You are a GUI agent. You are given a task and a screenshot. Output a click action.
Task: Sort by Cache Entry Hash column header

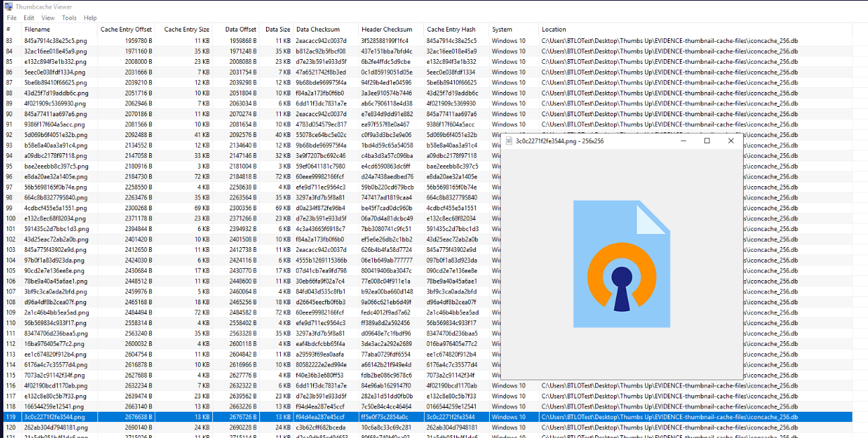coord(455,30)
